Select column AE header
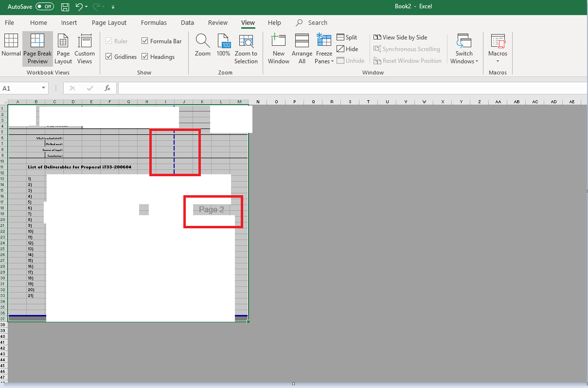 (x=572, y=102)
